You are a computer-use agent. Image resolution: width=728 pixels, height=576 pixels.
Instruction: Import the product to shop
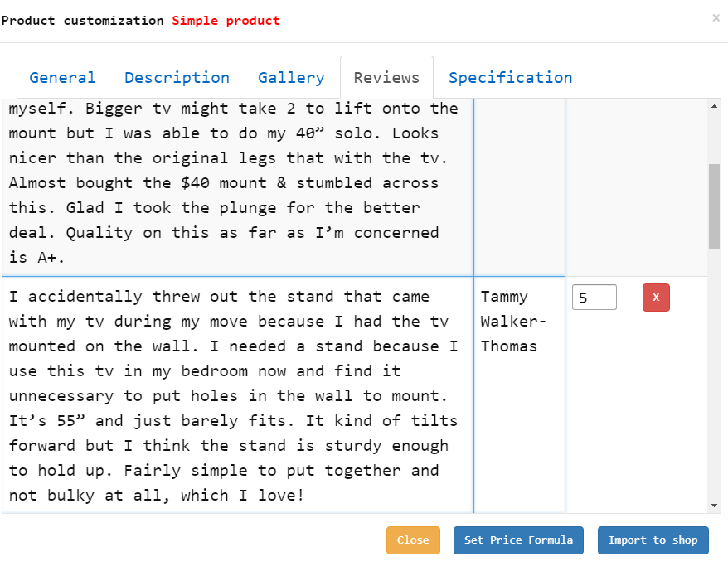point(653,540)
